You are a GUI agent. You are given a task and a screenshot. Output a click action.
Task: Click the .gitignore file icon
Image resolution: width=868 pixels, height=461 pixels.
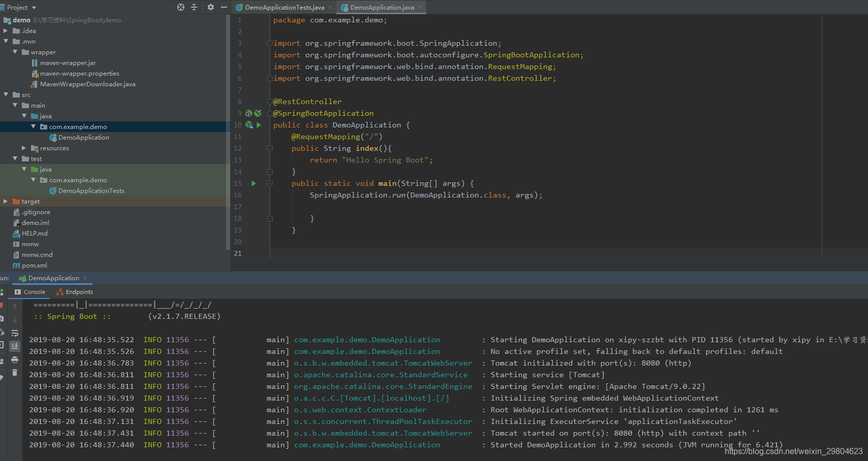point(16,212)
